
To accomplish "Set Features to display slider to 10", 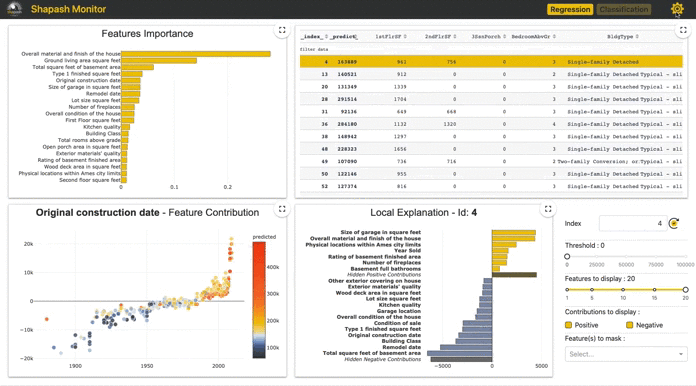I will coord(623,290).
